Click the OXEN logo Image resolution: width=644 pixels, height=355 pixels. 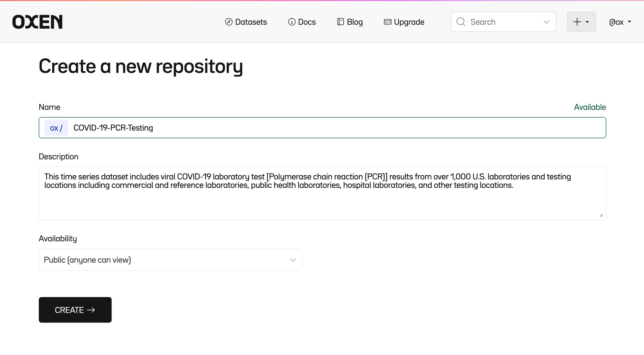pyautogui.click(x=37, y=22)
